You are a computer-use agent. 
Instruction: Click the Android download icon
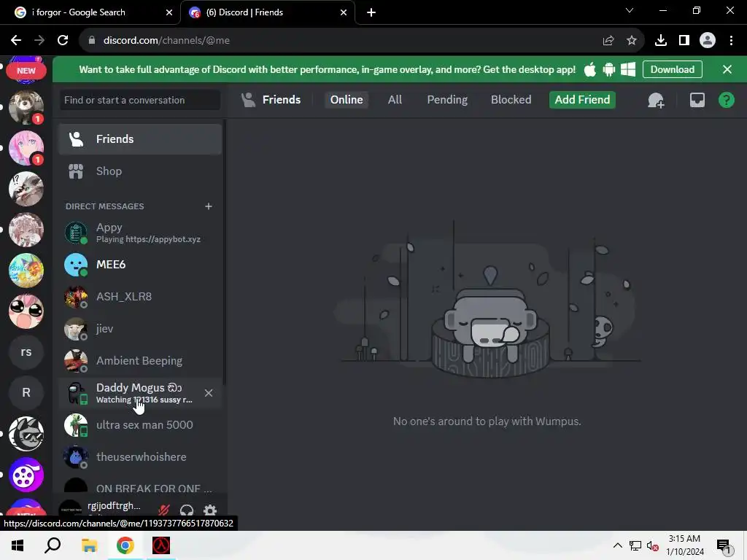609,69
